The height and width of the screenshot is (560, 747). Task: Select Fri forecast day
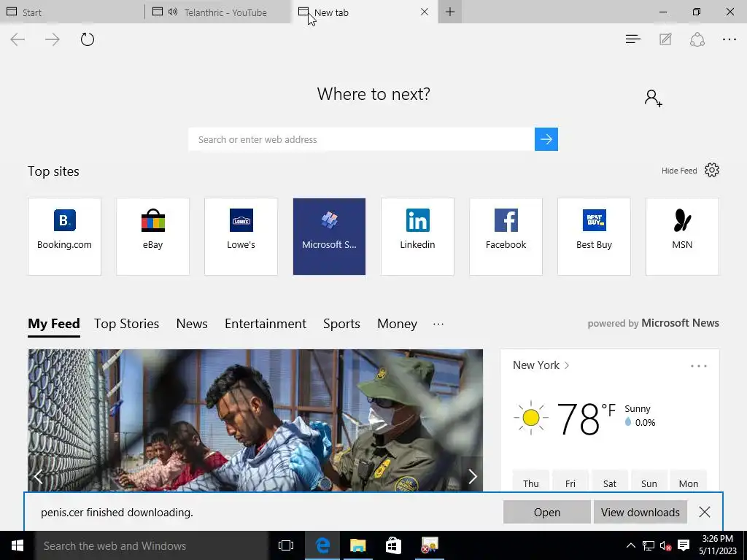pos(570,482)
